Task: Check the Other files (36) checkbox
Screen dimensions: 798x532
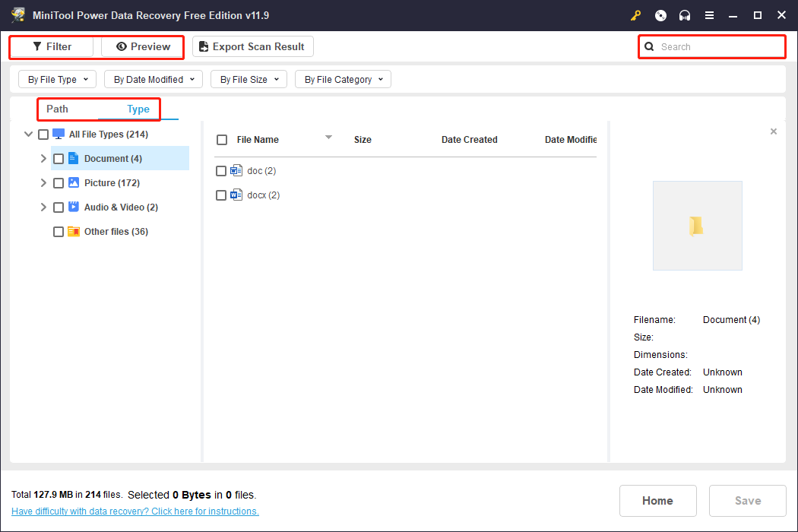Action: pyautogui.click(x=59, y=232)
